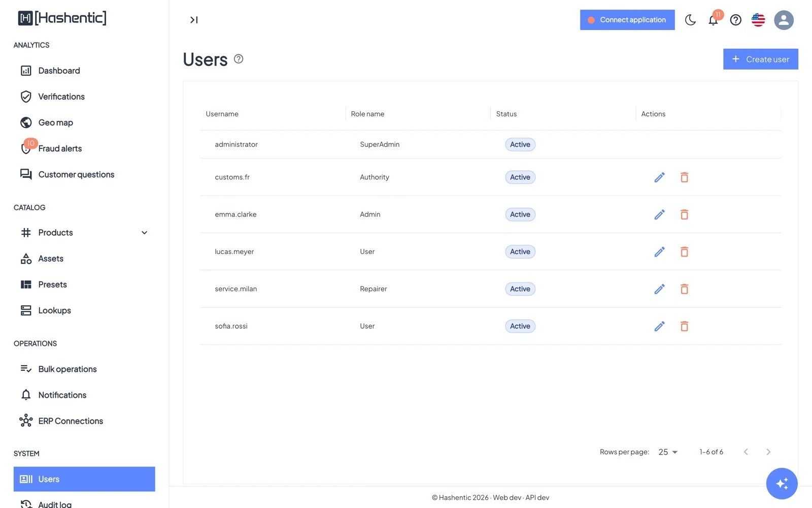Click the administrator username cell
This screenshot has width=812, height=508.
[236, 144]
